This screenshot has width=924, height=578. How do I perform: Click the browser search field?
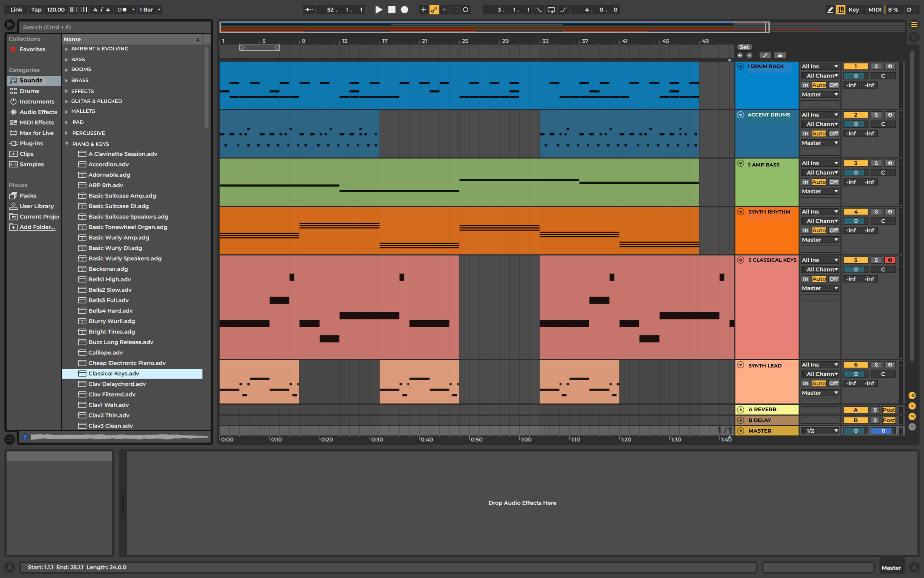pyautogui.click(x=115, y=27)
